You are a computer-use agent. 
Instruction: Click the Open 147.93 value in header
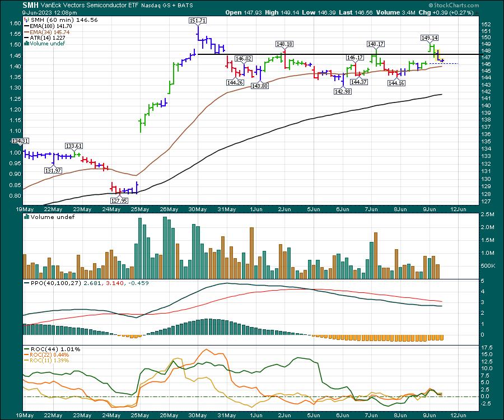tap(244, 12)
